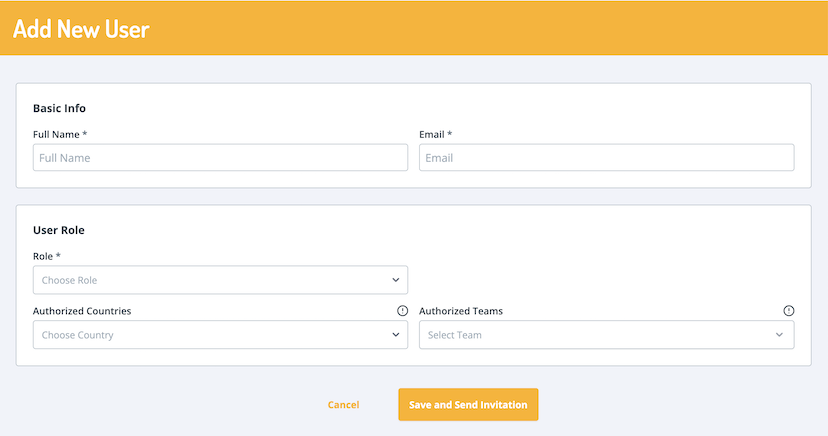Click the Authorized Countries info icon
This screenshot has width=828, height=436.
[x=402, y=311]
